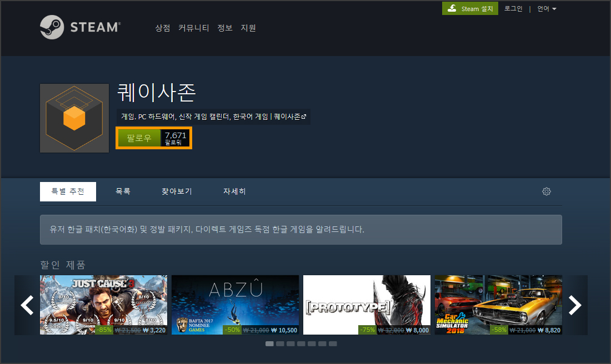This screenshot has height=364, width=611.
Task: Click the 퀘이사존 curator avatar cube
Action: (74, 118)
